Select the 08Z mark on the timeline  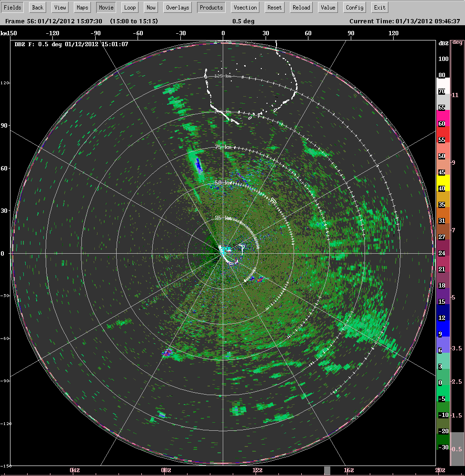coord(166,470)
